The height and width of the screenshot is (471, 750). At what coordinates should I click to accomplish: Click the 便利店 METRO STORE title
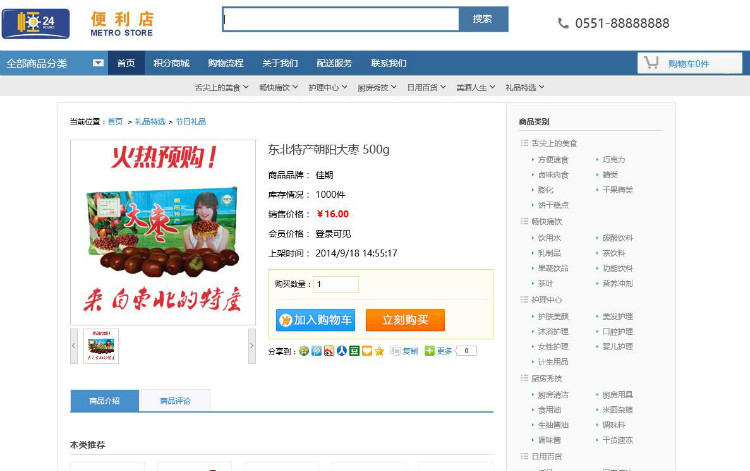pos(122,24)
